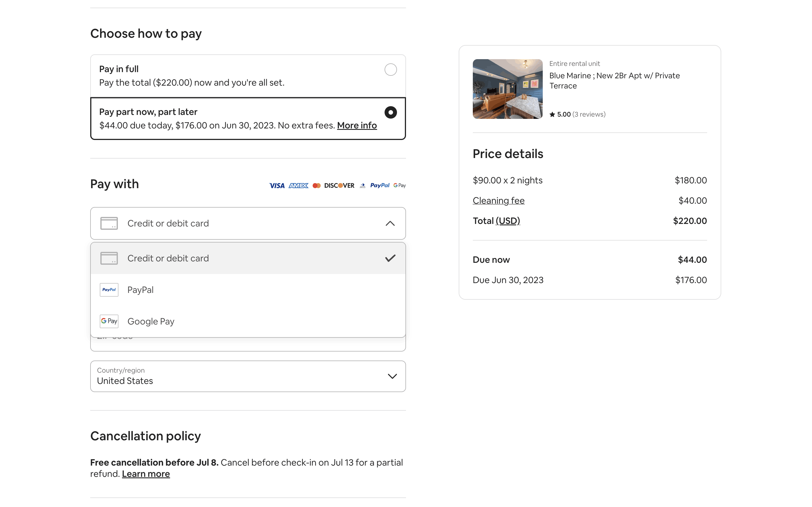812x507 pixels.
Task: Open the More info link
Action: (357, 125)
